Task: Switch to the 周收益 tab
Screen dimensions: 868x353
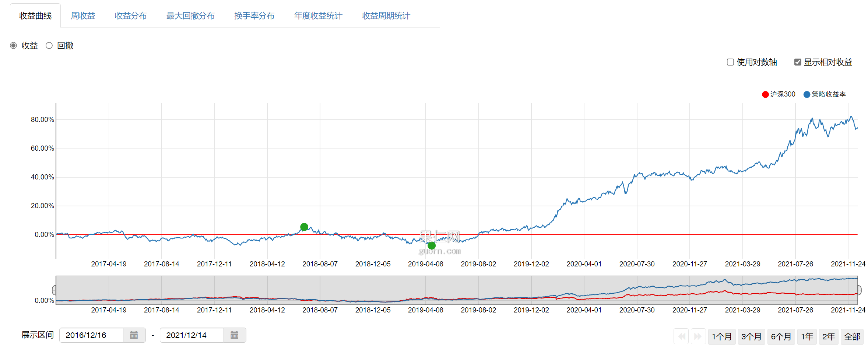Action: tap(83, 16)
